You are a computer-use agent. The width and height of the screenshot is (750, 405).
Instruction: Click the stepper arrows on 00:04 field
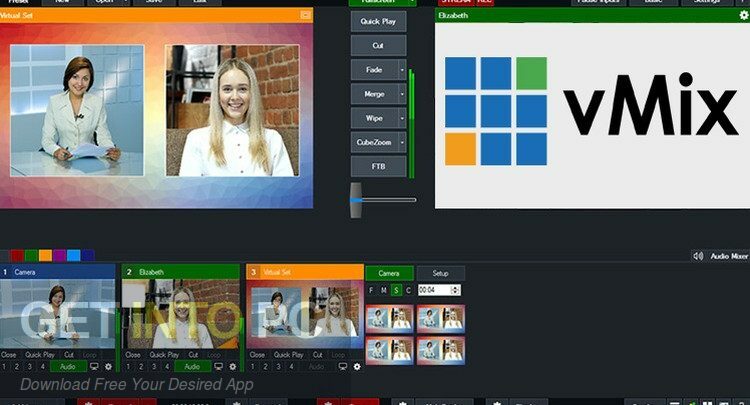455,290
